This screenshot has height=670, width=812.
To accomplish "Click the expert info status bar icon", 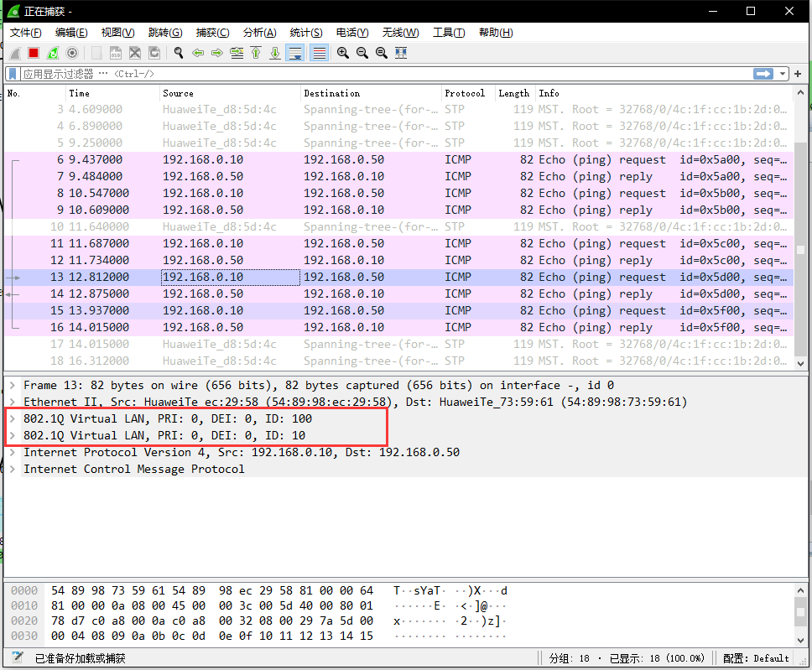I will pyautogui.click(x=17, y=657).
